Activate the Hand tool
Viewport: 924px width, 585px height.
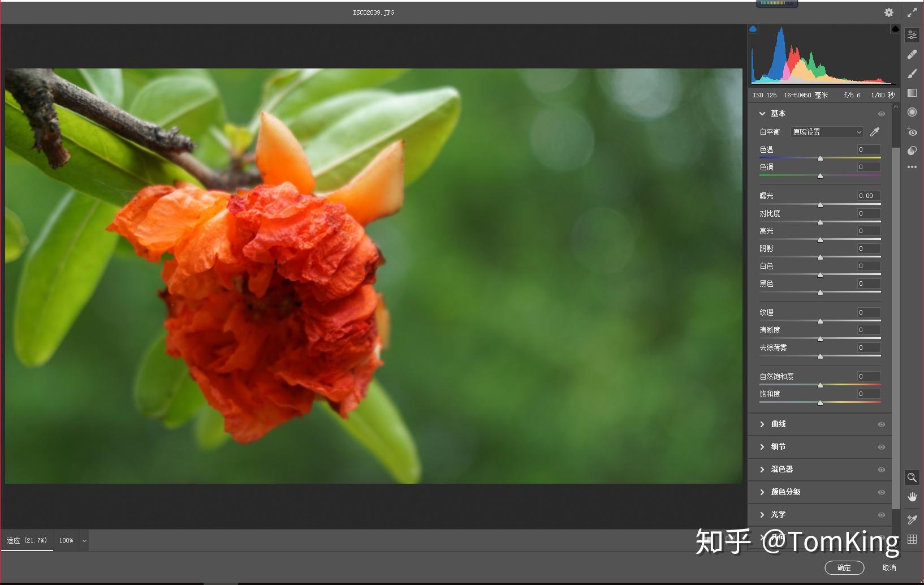pyautogui.click(x=912, y=497)
